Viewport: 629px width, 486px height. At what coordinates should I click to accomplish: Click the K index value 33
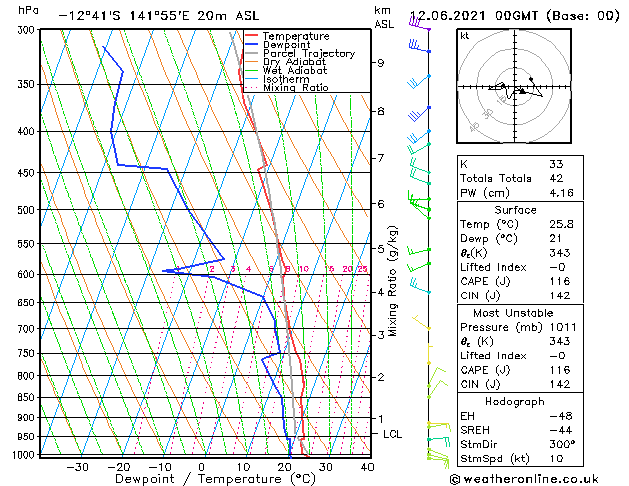click(x=556, y=164)
